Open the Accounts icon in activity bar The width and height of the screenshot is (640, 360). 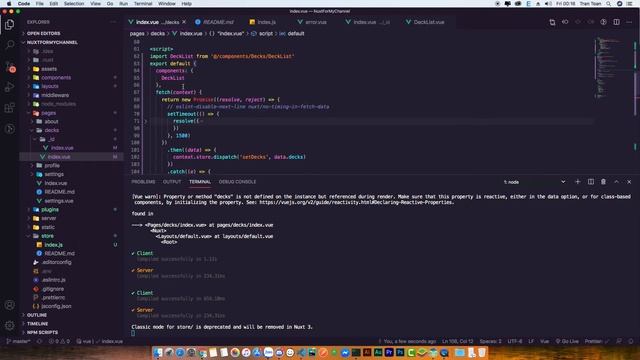coord(9,304)
